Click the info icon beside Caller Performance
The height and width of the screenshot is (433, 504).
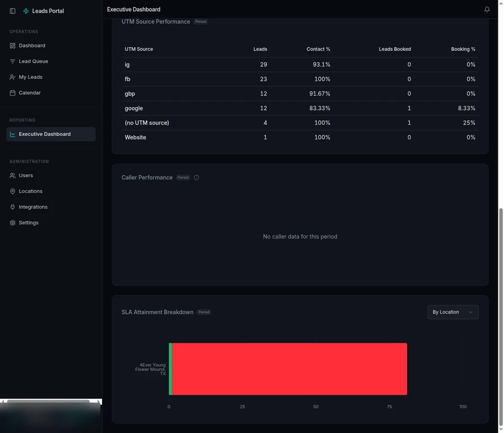[x=196, y=178]
